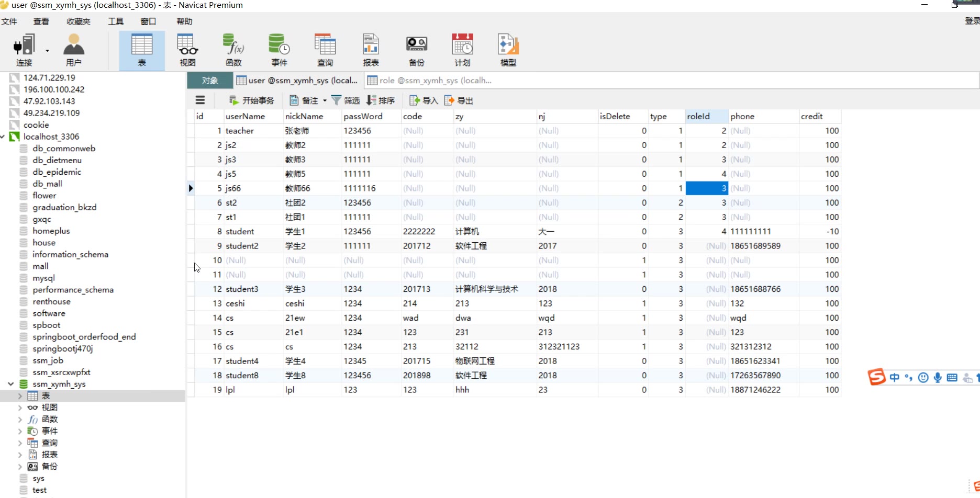Select the 视图 (View) toolbar icon

click(x=187, y=50)
